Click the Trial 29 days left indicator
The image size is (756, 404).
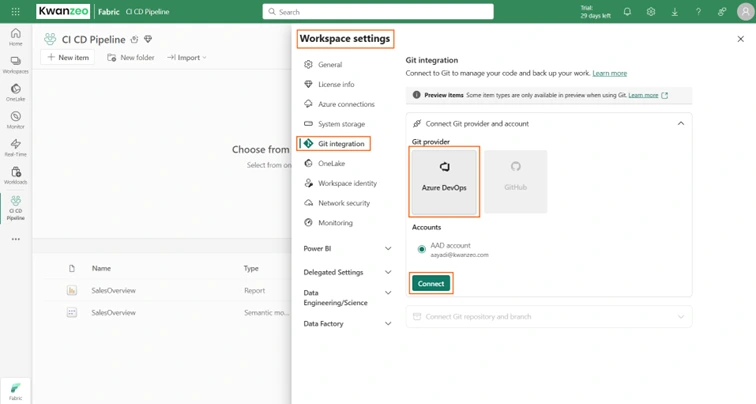tap(595, 12)
